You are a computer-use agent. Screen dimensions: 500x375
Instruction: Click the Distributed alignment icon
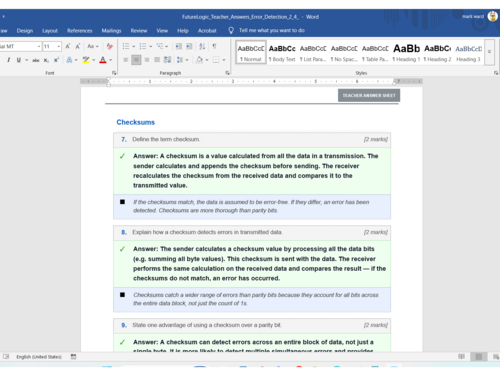168,60
